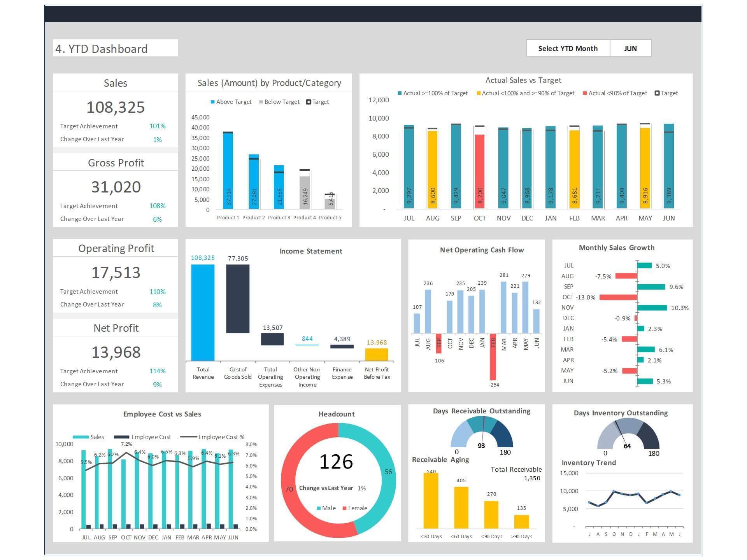Select the JUL cash flow bar 107

click(417, 324)
